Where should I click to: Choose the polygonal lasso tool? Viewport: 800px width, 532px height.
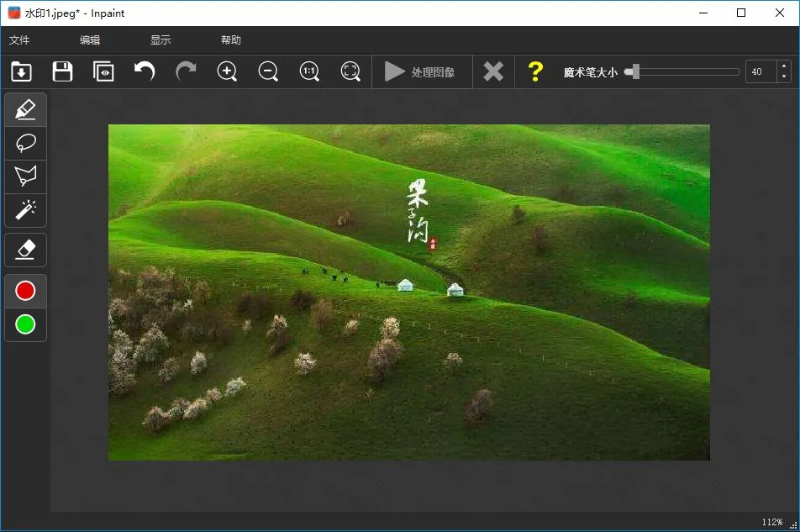click(25, 176)
